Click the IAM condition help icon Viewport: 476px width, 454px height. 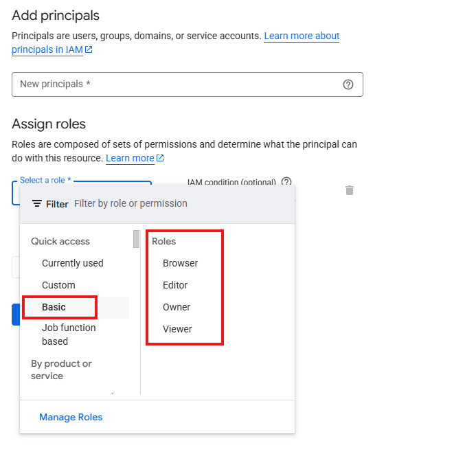(286, 182)
